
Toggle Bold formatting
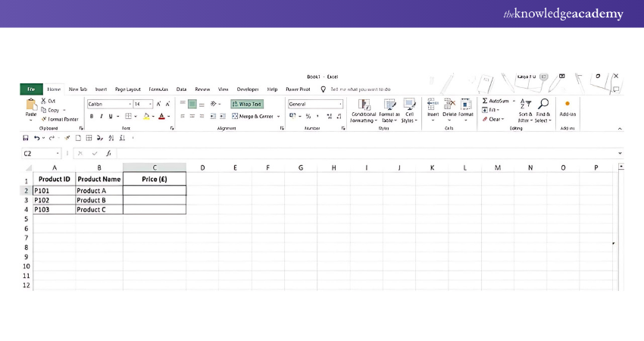coord(91,116)
